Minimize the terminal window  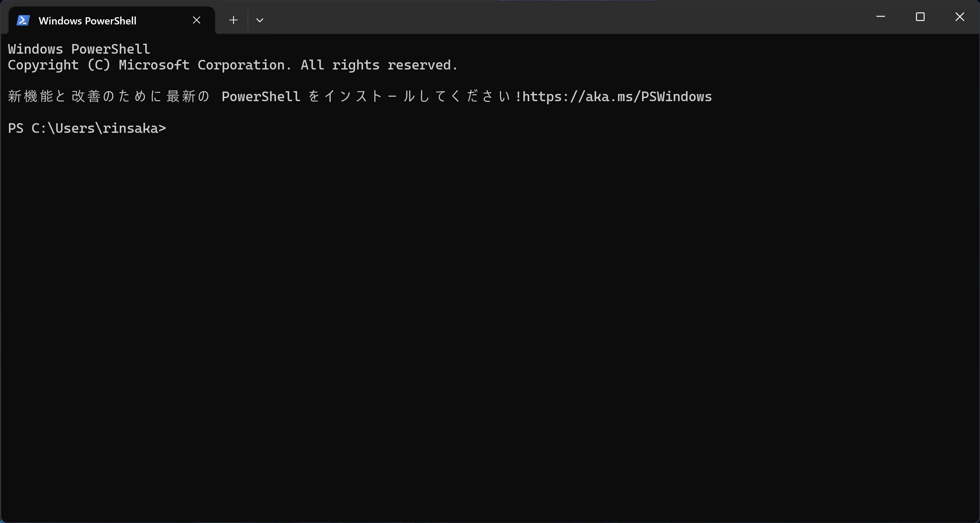coord(881,17)
